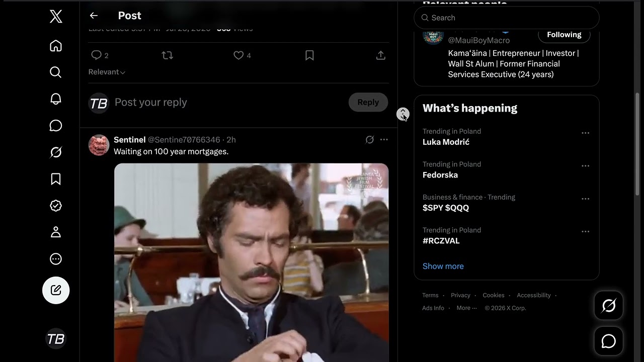Open the Cookies footer link

(494, 295)
